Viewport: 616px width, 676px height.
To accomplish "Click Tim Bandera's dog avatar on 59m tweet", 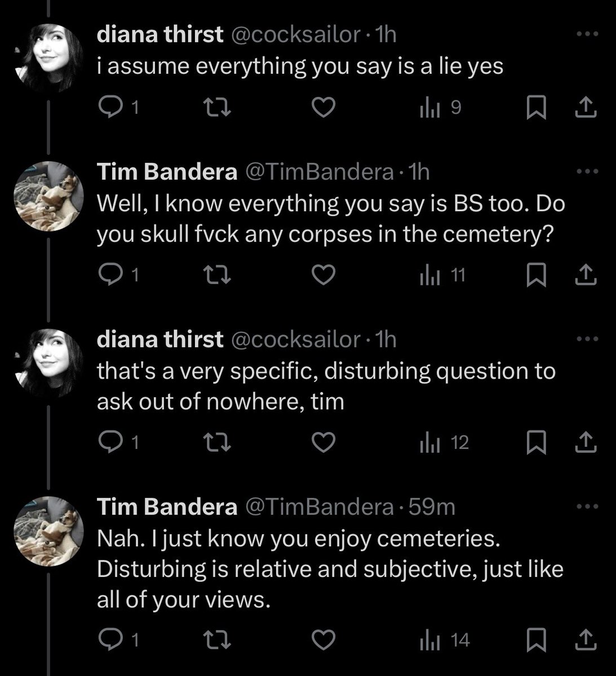I will point(48,531).
